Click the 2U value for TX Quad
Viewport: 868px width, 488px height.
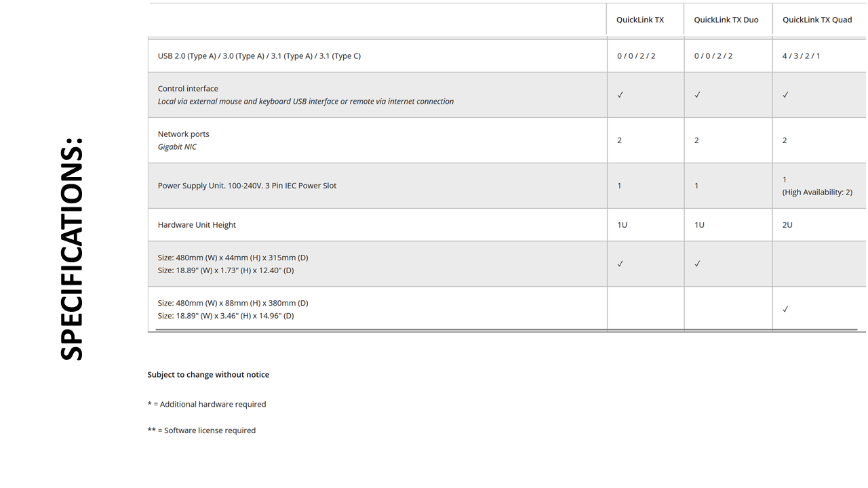(x=787, y=225)
